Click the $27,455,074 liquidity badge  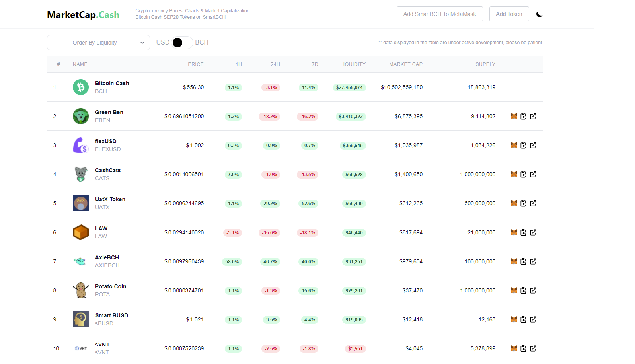(349, 88)
